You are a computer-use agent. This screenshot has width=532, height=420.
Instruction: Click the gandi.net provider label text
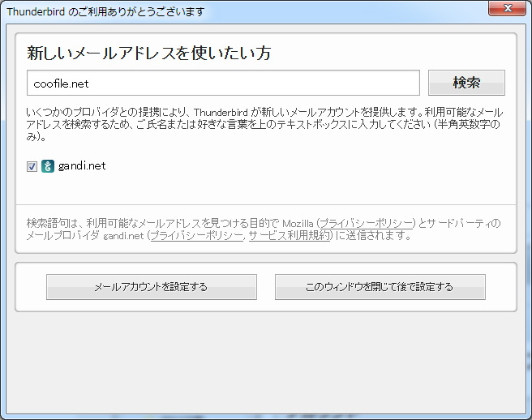click(82, 166)
